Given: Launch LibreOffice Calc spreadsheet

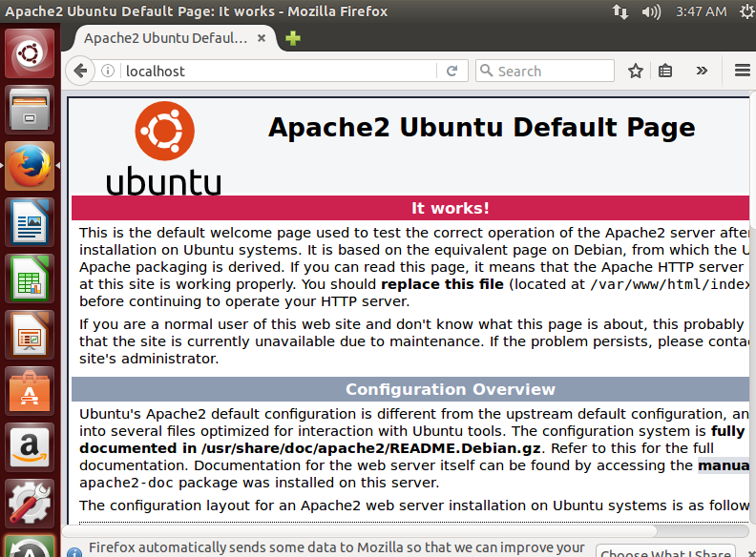Looking at the screenshot, I should [x=30, y=279].
